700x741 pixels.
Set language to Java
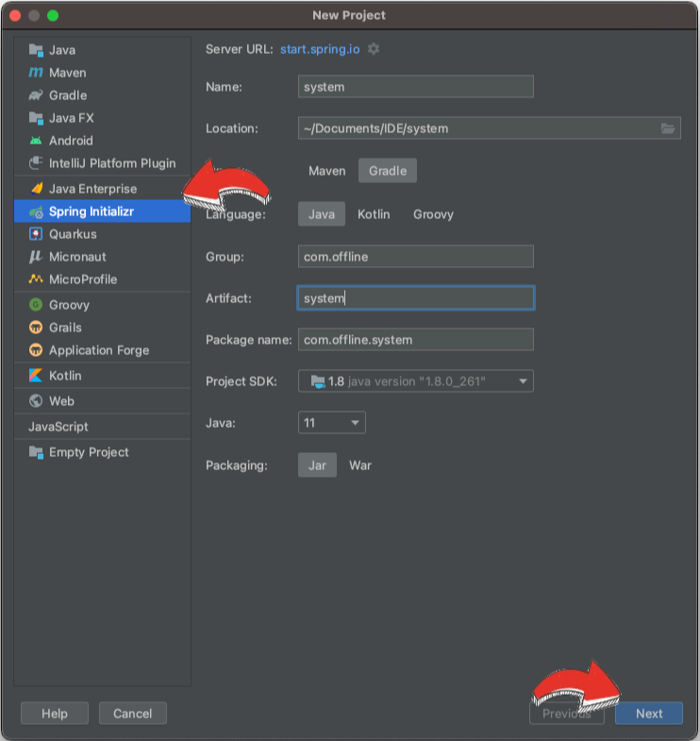(322, 214)
